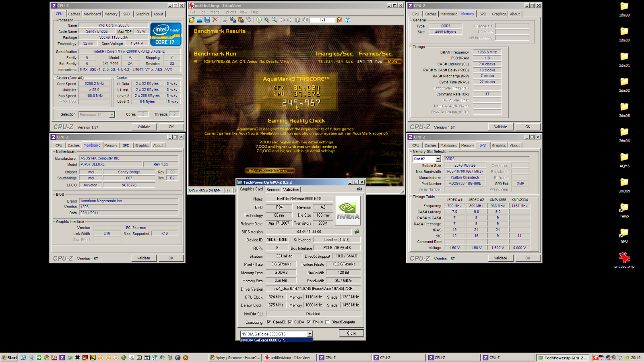Image resolution: width=644 pixels, height=362 pixels.
Task: Click the Undo arrow icon in IrfanView
Action: [x=249, y=20]
